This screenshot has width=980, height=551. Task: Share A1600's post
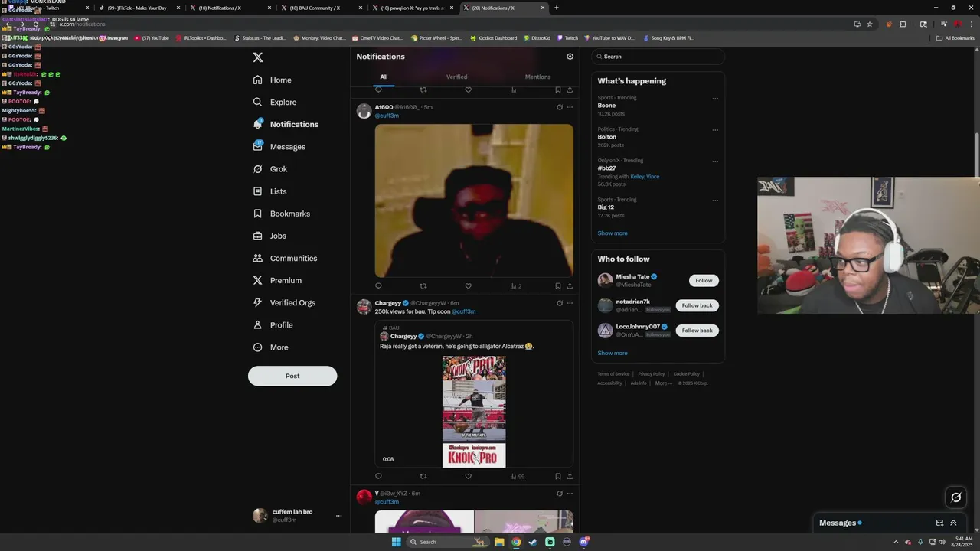570,286
